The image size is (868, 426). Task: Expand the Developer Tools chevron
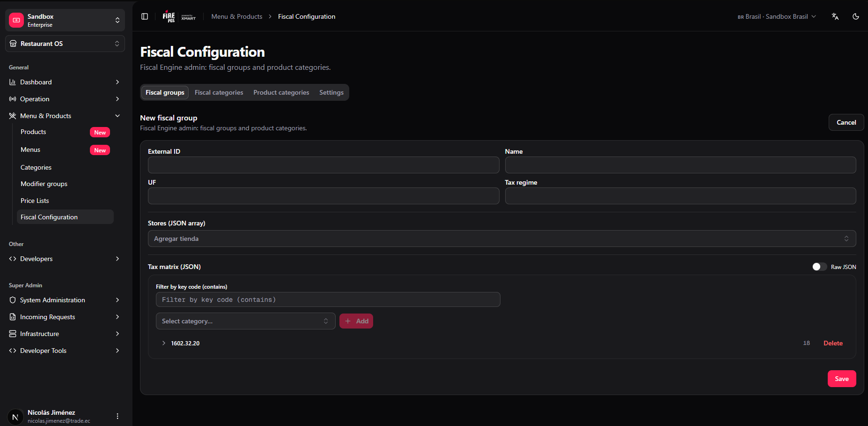pyautogui.click(x=118, y=351)
